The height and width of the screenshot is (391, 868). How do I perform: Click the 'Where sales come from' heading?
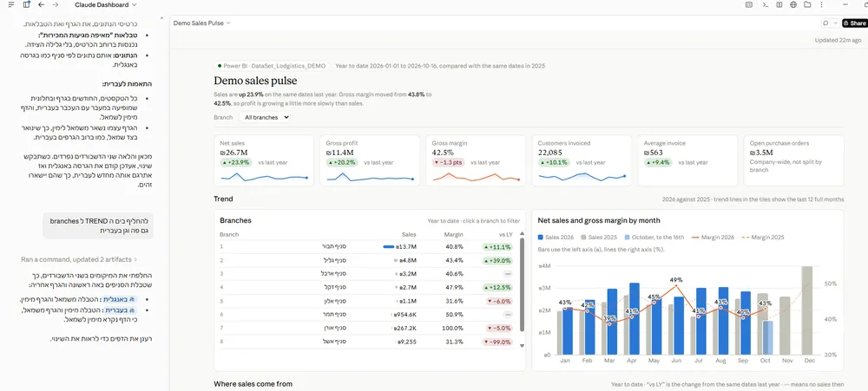point(253,384)
